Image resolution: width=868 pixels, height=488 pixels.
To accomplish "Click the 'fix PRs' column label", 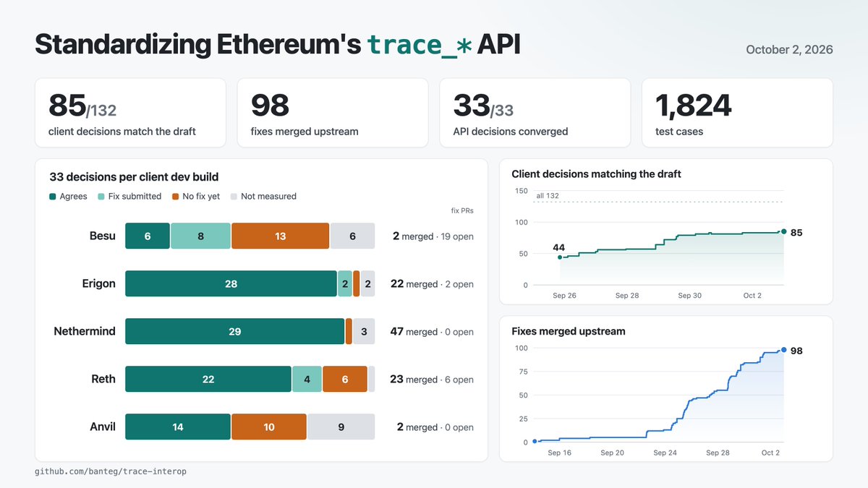I will [462, 211].
